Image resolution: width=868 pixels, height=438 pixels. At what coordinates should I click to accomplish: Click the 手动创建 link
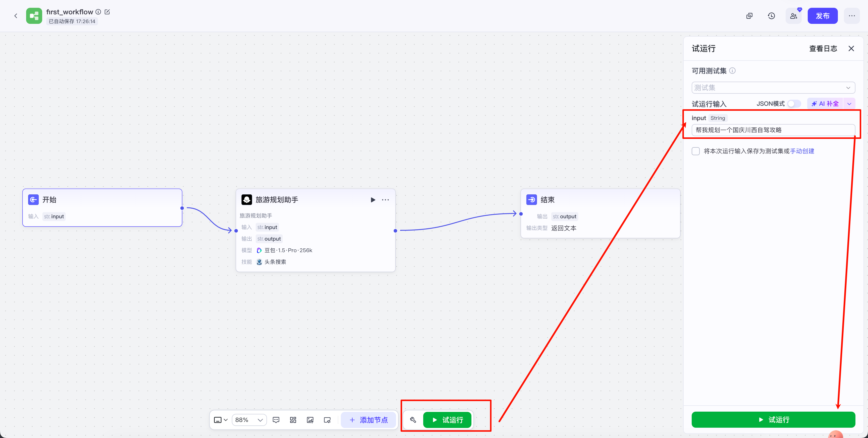(x=802, y=151)
